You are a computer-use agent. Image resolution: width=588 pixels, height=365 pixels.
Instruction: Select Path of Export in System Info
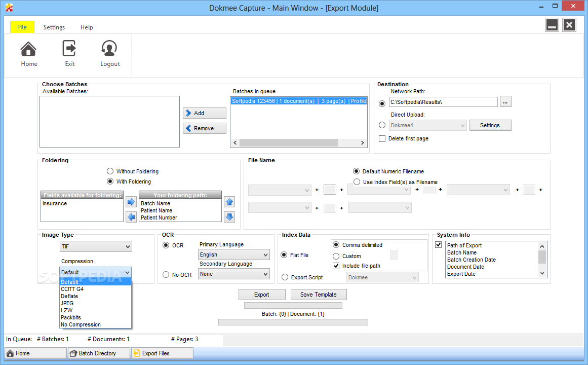[492, 245]
